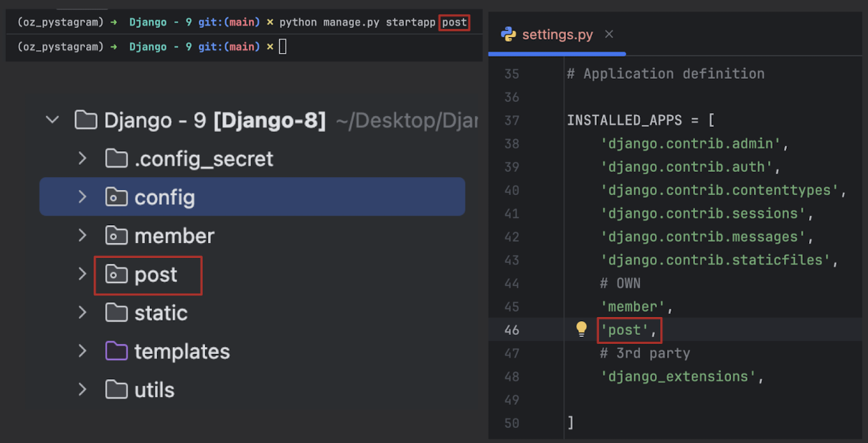Screen dimensions: 868x443
Task: Click closing bracket on line 50
Action: point(570,423)
